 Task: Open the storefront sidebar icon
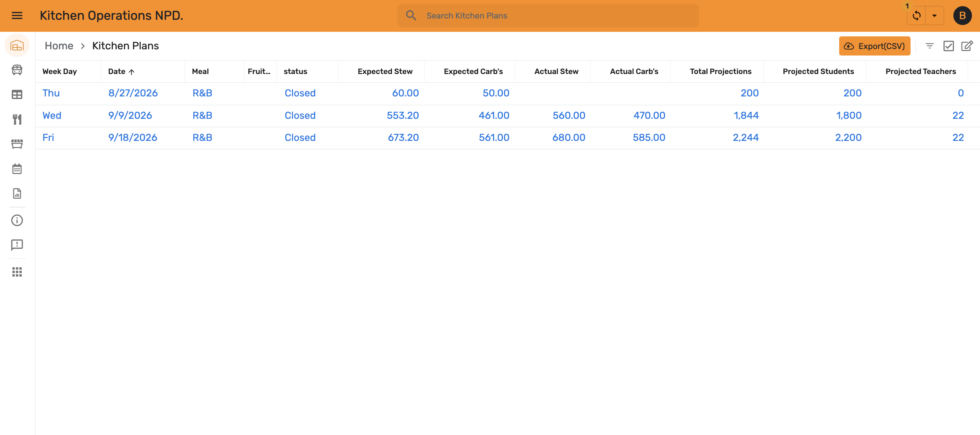[17, 144]
